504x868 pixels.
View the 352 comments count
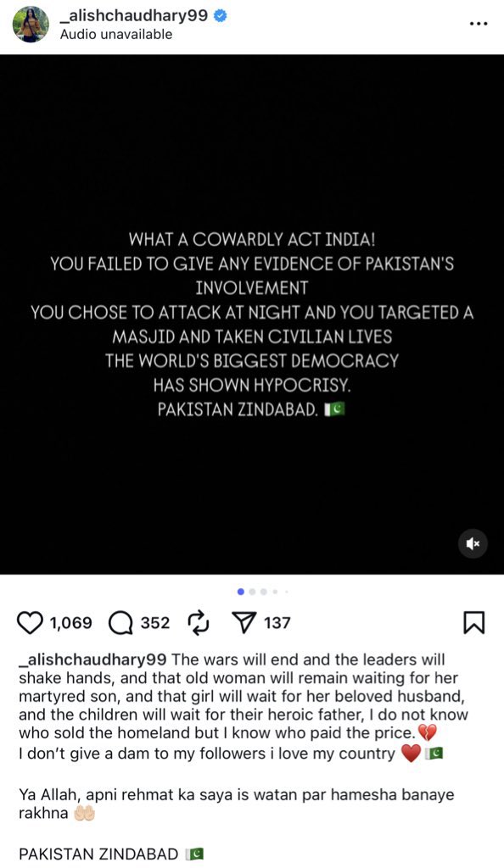click(155, 623)
